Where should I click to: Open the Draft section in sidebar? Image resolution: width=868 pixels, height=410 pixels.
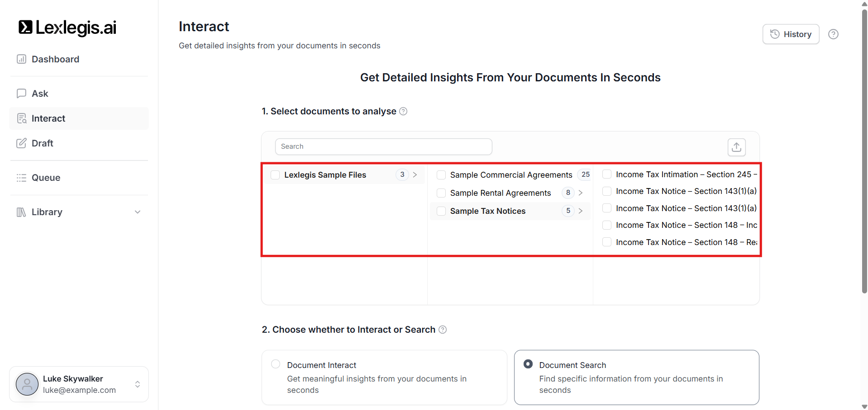[43, 143]
